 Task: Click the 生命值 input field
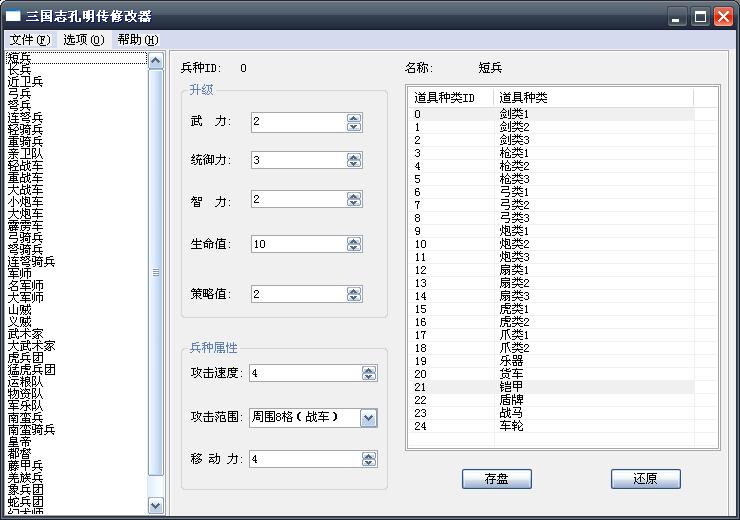(297, 244)
